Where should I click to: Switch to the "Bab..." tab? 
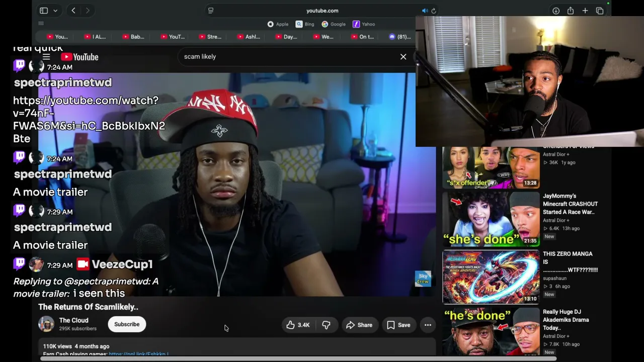[133, 37]
